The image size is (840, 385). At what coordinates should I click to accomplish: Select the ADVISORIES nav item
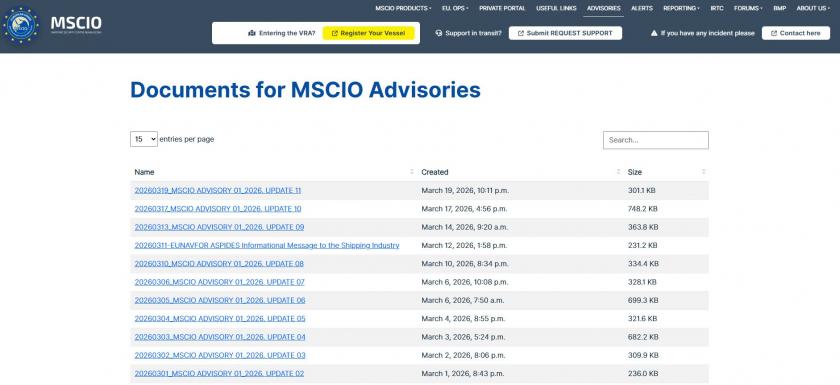pos(603,9)
